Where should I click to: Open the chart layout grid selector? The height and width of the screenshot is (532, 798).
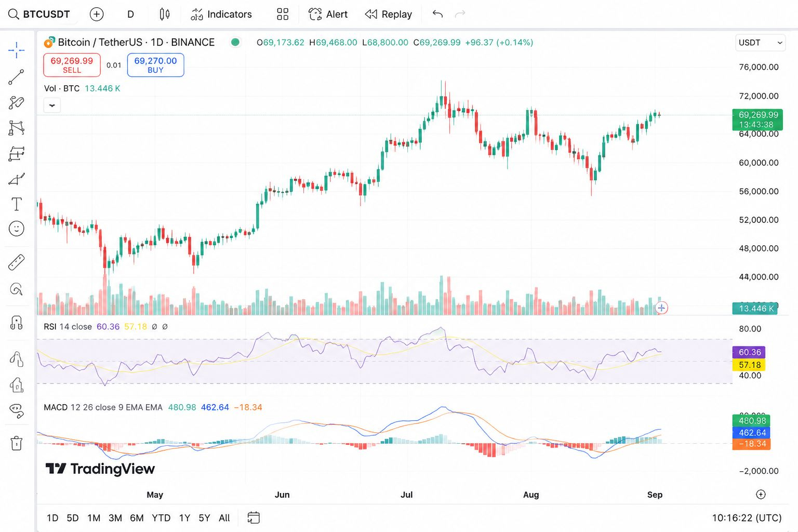point(283,14)
